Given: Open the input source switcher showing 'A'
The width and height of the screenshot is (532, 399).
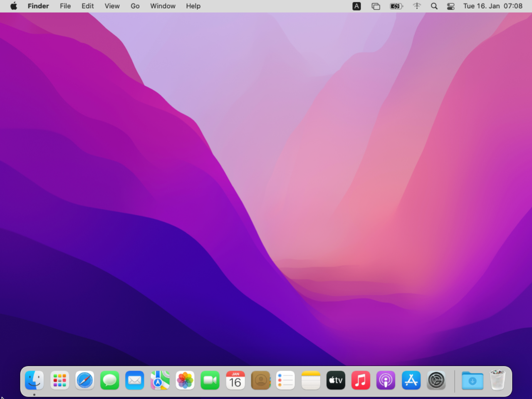Looking at the screenshot, I should pos(356,6).
